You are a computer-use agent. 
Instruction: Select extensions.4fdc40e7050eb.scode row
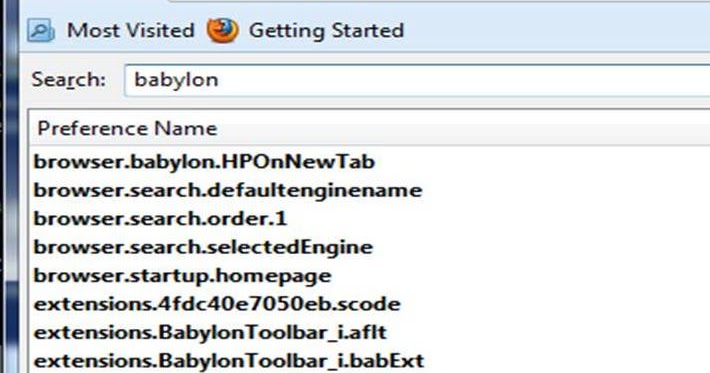pos(369,304)
